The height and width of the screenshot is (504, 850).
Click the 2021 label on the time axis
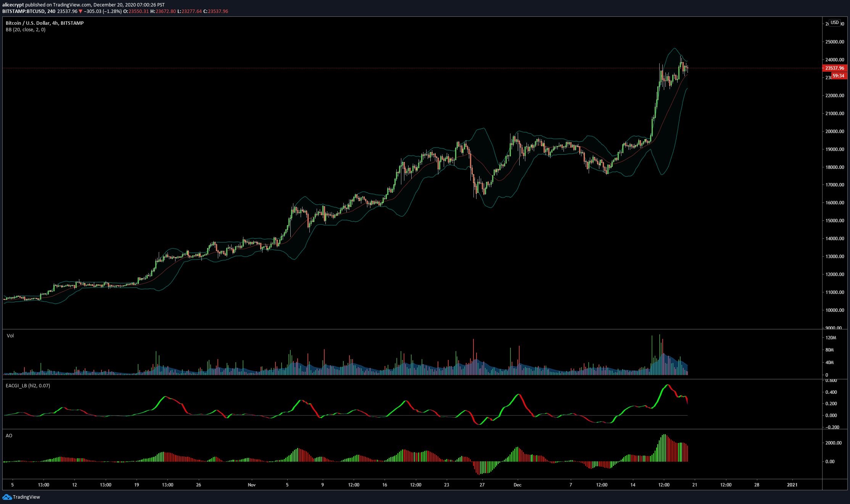coord(792,485)
